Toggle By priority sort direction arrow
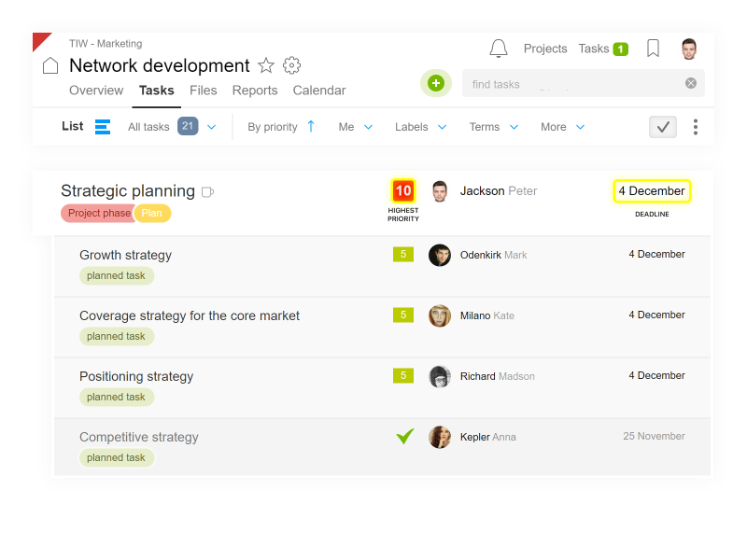The width and height of the screenshot is (747, 560). point(311,127)
